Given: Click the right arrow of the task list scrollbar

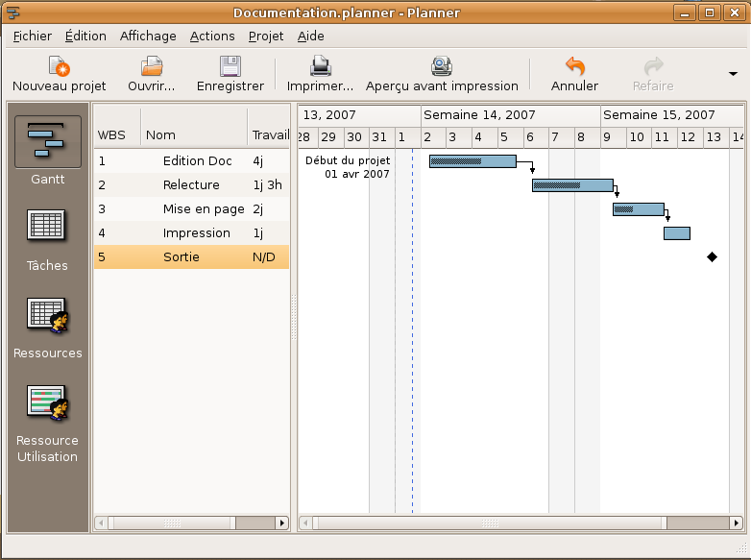Looking at the screenshot, I should [282, 523].
